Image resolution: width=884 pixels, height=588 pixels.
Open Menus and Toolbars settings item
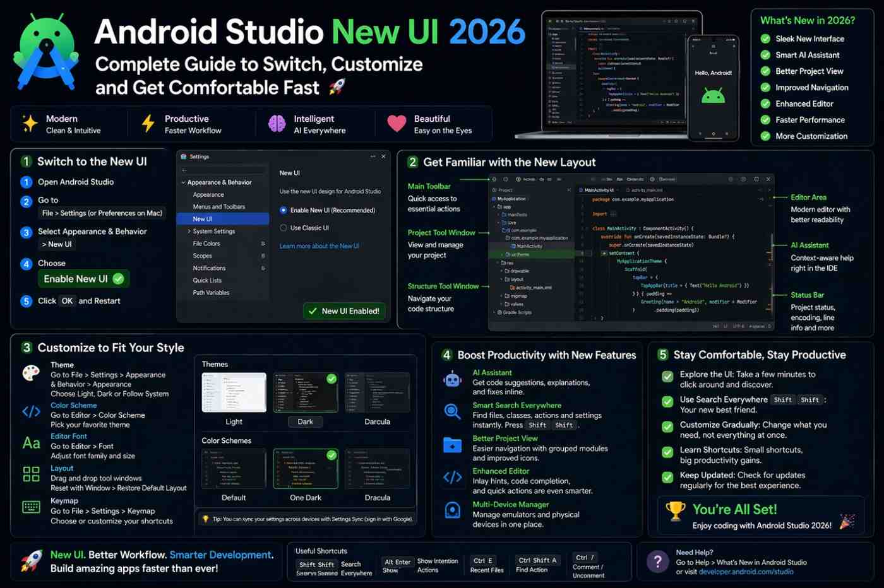[x=219, y=207]
